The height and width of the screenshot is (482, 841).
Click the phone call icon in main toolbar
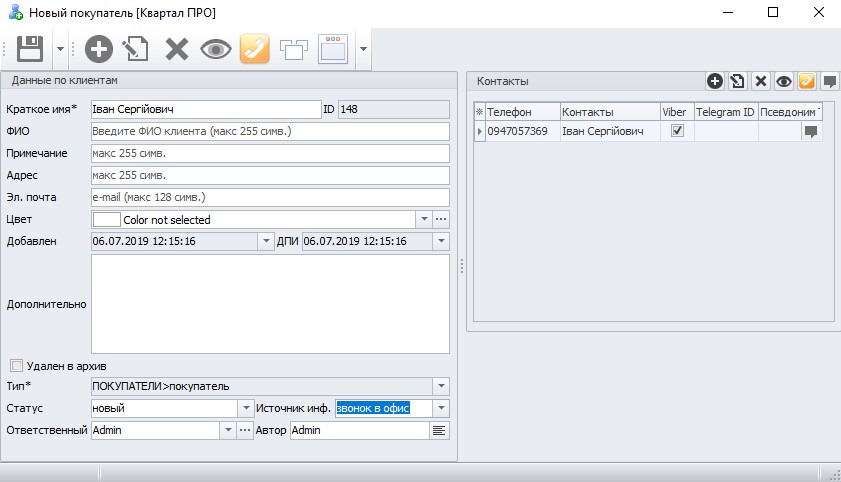(255, 48)
